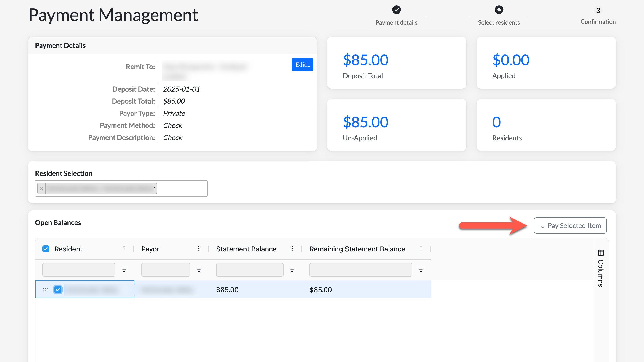Grab the row drag handle icon
This screenshot has height=362, width=644.
[x=46, y=290]
